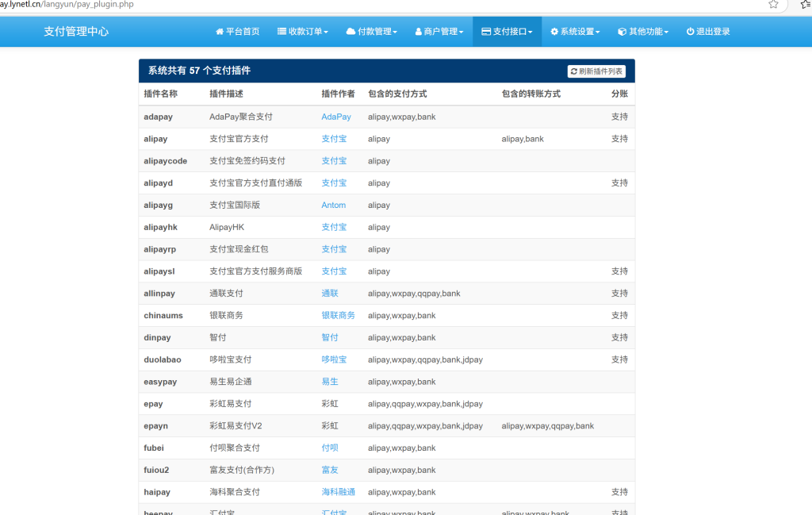Open the 收款订单 dropdown menu
The image size is (812, 515).
[x=303, y=32]
